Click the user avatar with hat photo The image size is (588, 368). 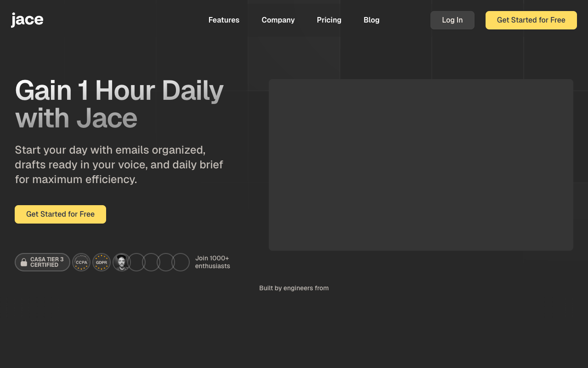(121, 262)
